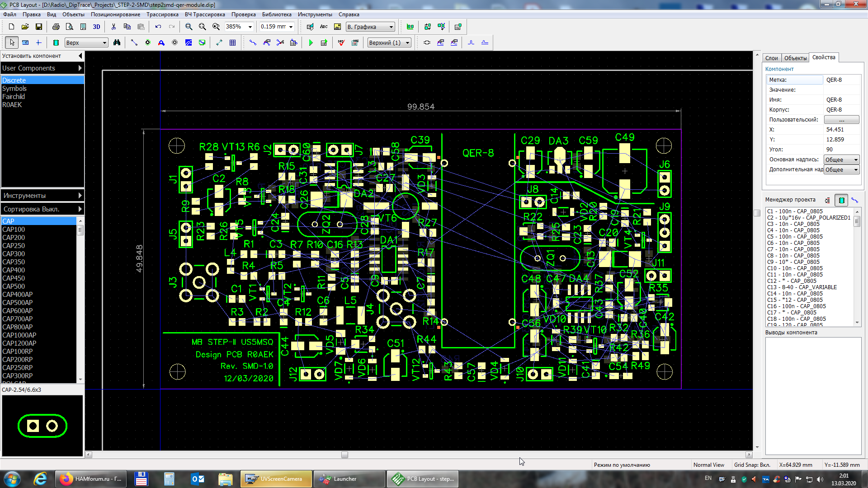The height and width of the screenshot is (488, 868).
Task: Click the undo arrow icon
Action: 158,27
